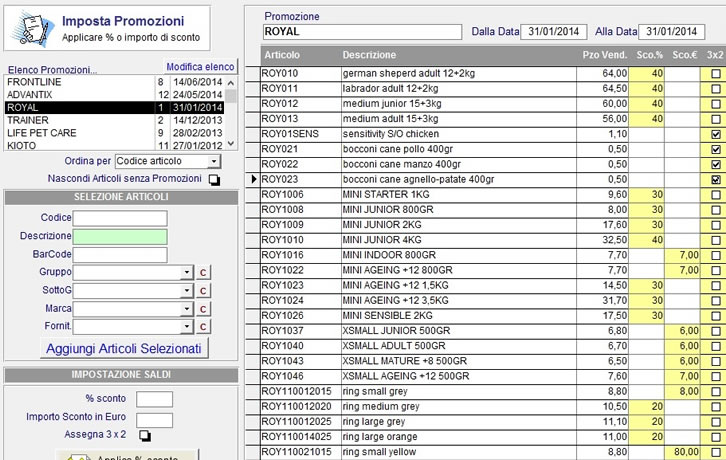This screenshot has width=726, height=460.
Task: Select TRAINER in promotions list
Action: click(x=114, y=120)
